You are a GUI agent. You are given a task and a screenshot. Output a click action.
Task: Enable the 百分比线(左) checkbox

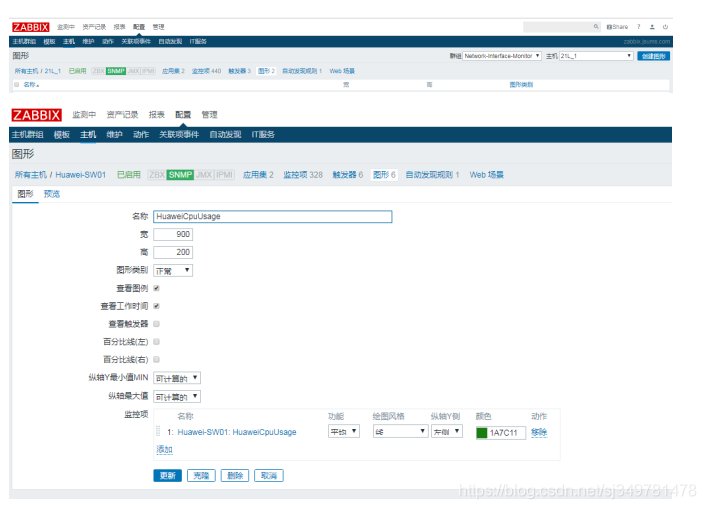coord(156,342)
